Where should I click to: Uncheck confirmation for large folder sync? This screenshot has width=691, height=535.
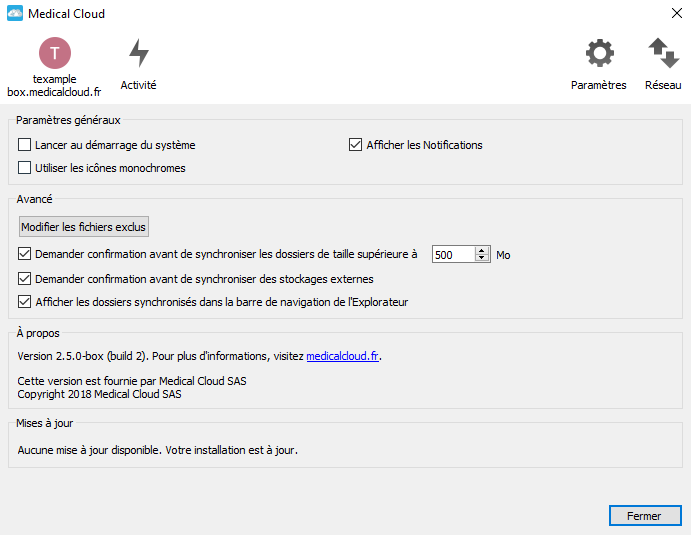tap(25, 254)
